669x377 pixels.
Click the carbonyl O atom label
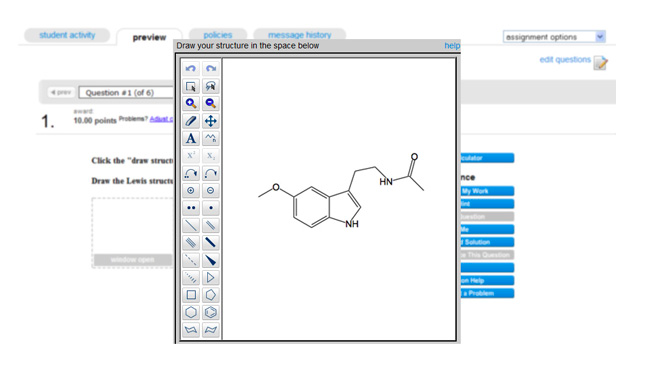414,157
